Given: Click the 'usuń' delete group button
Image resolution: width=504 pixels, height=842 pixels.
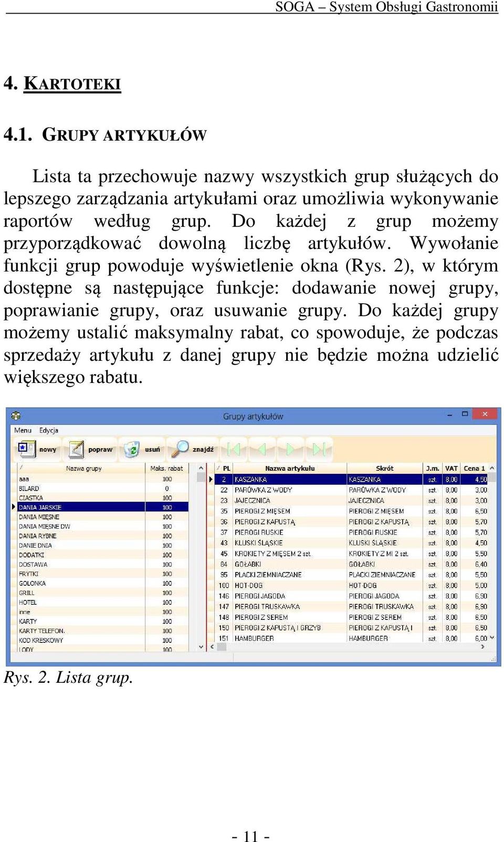Looking at the screenshot, I should tap(142, 450).
